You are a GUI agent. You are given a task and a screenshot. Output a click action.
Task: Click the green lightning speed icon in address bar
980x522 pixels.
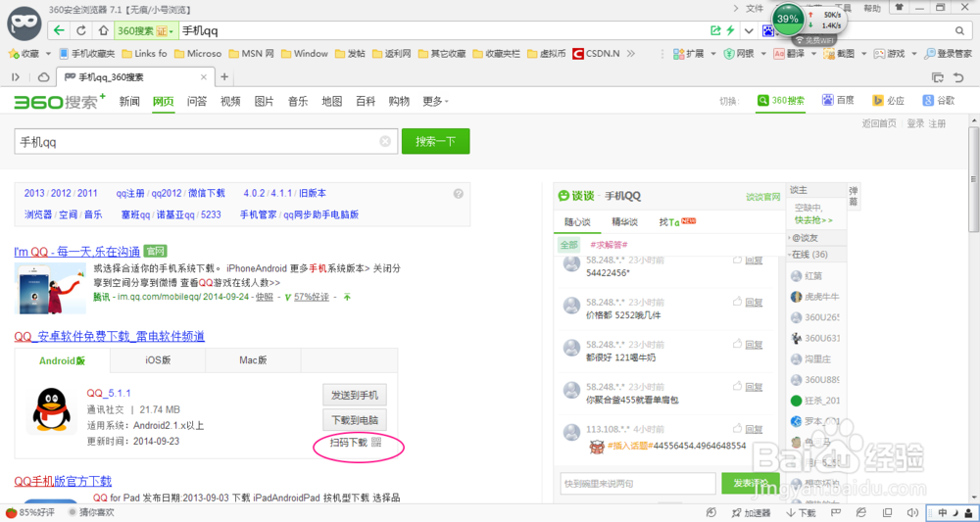tap(730, 30)
